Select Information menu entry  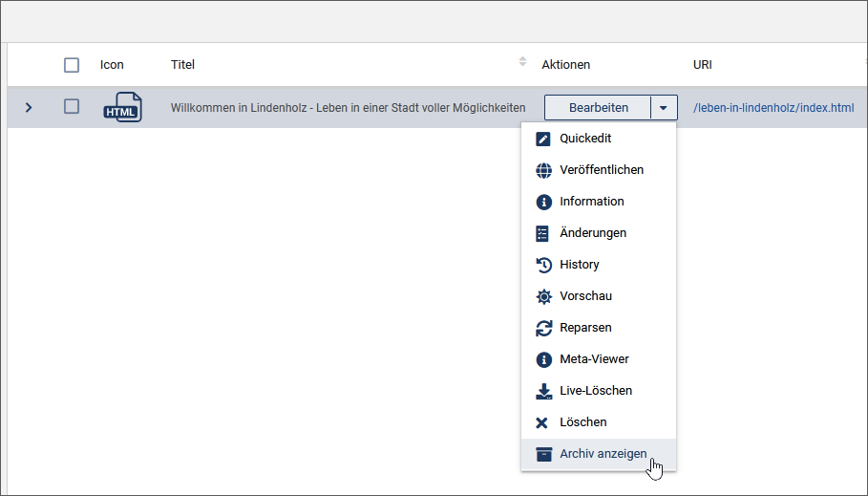(x=599, y=202)
